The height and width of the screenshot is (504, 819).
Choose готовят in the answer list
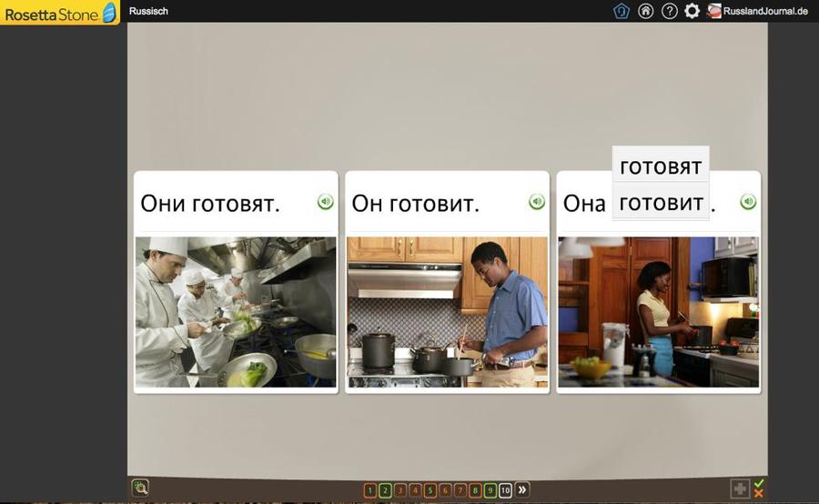(x=661, y=166)
